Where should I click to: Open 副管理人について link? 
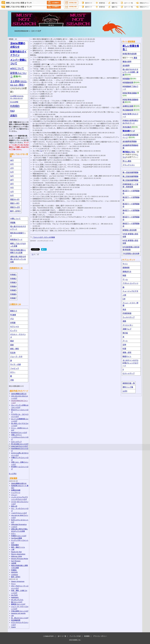[18, 75]
